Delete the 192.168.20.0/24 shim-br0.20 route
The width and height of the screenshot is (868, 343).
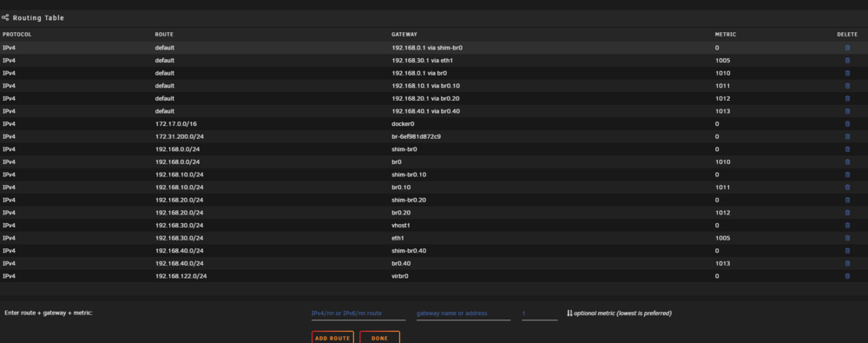(x=847, y=200)
